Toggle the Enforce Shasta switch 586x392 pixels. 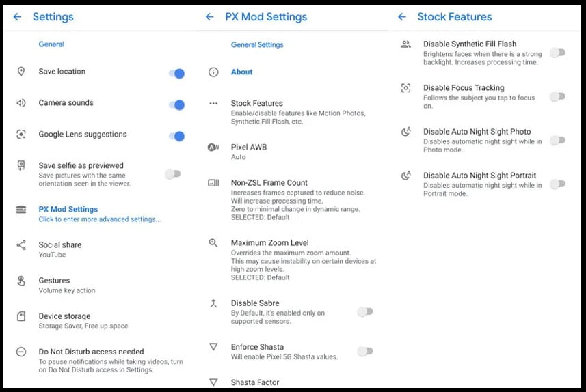pos(365,351)
